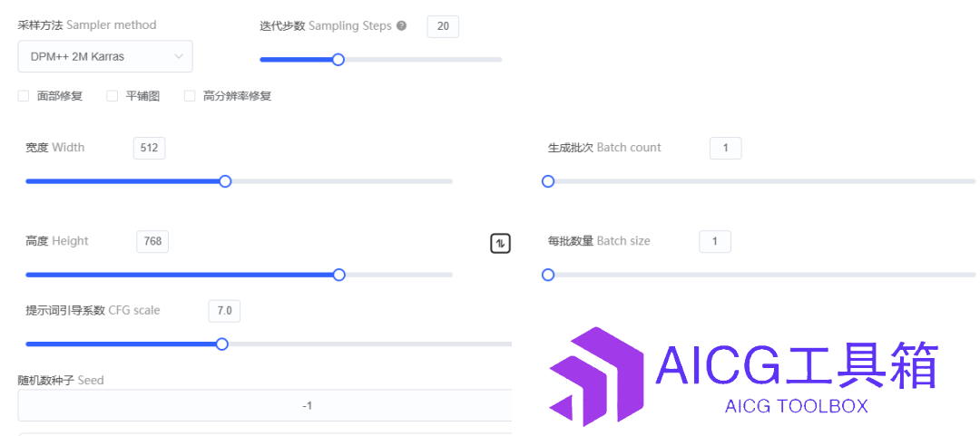Viewport: 980px width, 436px height.
Task: Click the Sampler dropdown chevron arrow
Action: point(178,56)
